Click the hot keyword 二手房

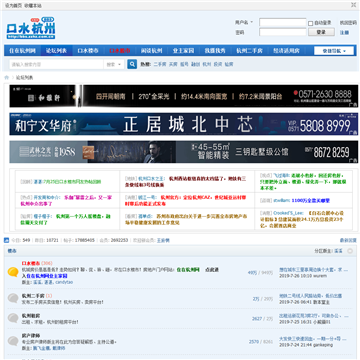click(x=160, y=64)
